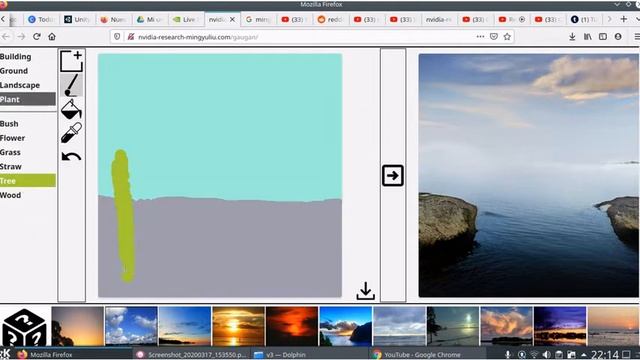640x360 pixels.
Task: Go forward in Firefox
Action: 21,36
